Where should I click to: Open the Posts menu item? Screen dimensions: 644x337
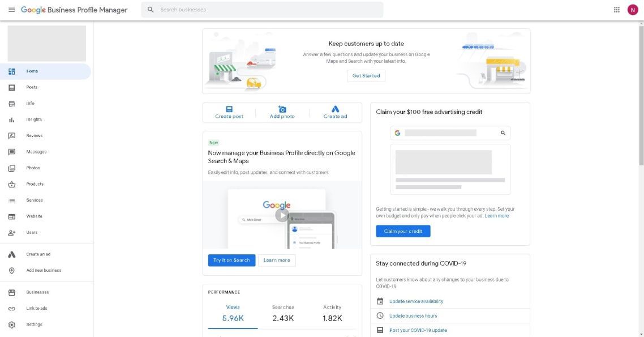(45, 87)
